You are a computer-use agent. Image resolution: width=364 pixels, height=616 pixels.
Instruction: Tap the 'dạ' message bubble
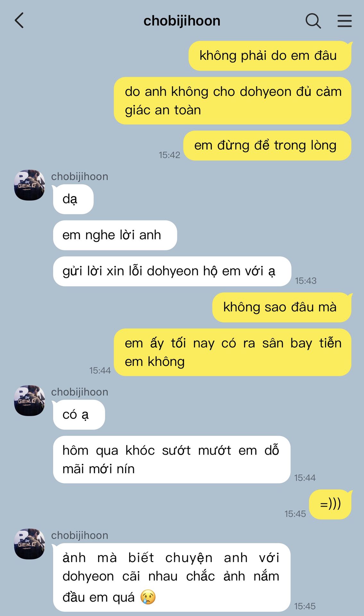(x=73, y=199)
